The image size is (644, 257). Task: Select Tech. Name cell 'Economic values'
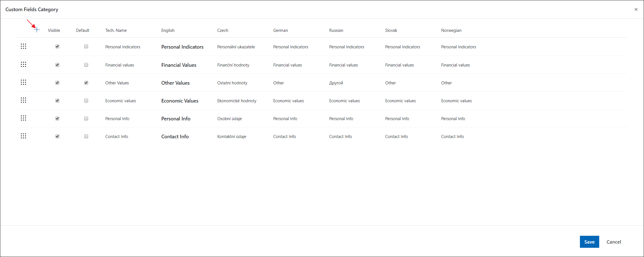(121, 101)
